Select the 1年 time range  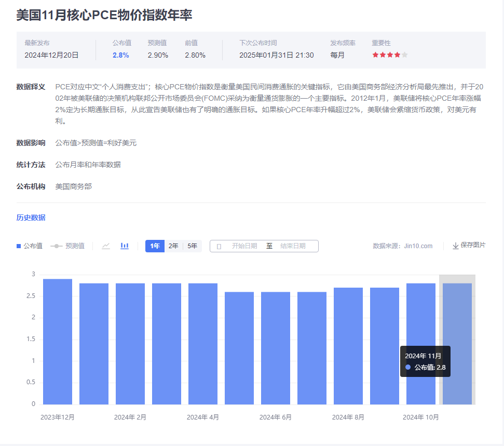click(x=155, y=246)
